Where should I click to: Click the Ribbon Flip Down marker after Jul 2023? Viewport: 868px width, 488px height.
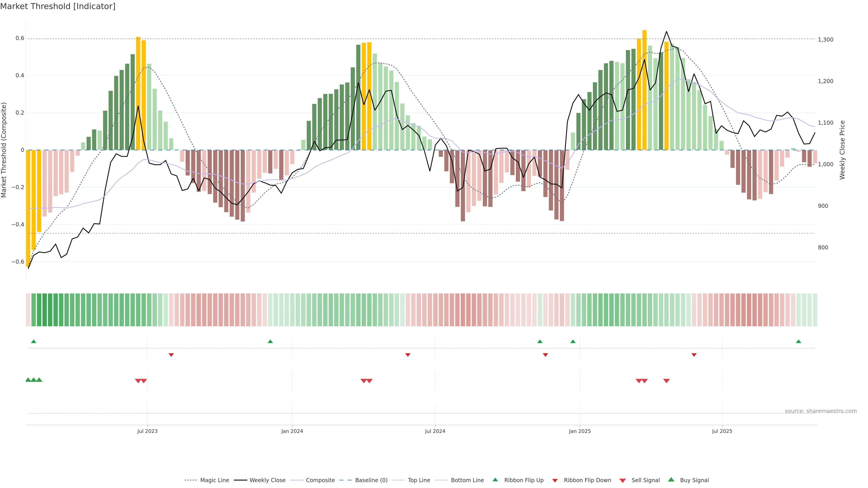coord(171,355)
